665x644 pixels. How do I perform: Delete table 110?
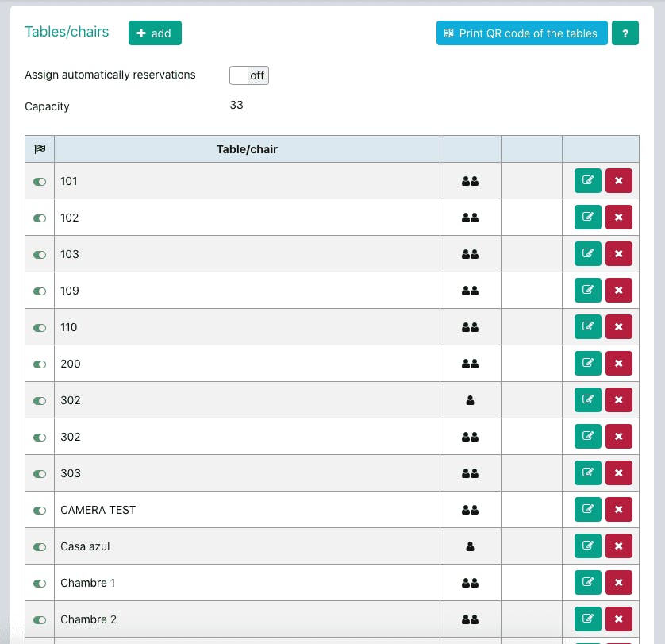[x=619, y=326]
